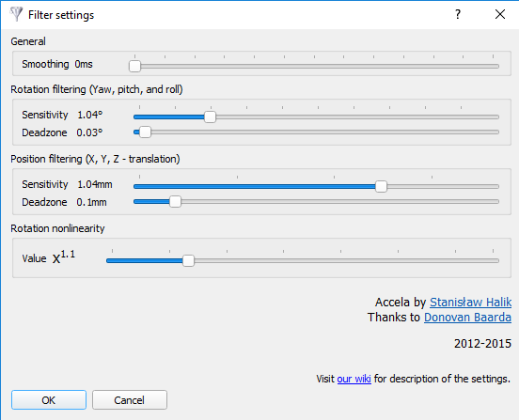The image size is (519, 420).
Task: Click the Cancel button
Action: 130,400
